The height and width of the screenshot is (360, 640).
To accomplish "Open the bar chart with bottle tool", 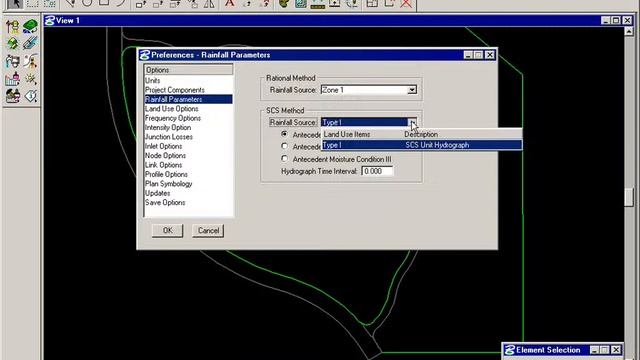I will tap(12, 78).
